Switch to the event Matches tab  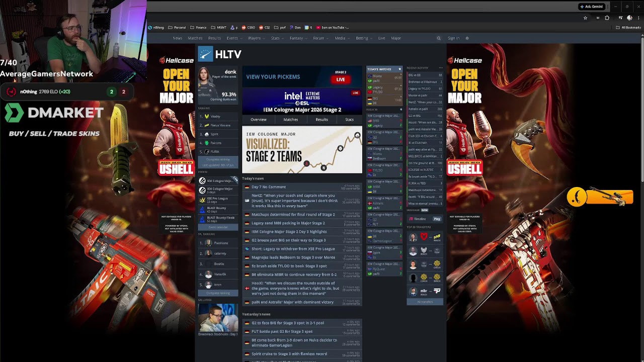[x=291, y=120]
